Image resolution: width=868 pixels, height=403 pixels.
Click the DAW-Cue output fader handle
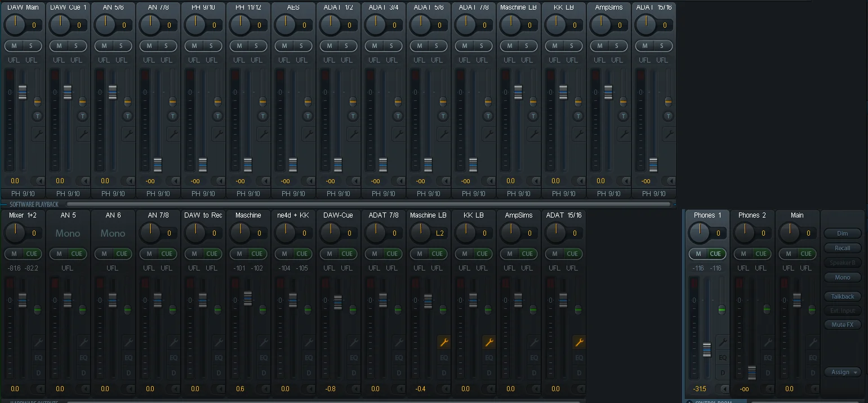coord(338,302)
